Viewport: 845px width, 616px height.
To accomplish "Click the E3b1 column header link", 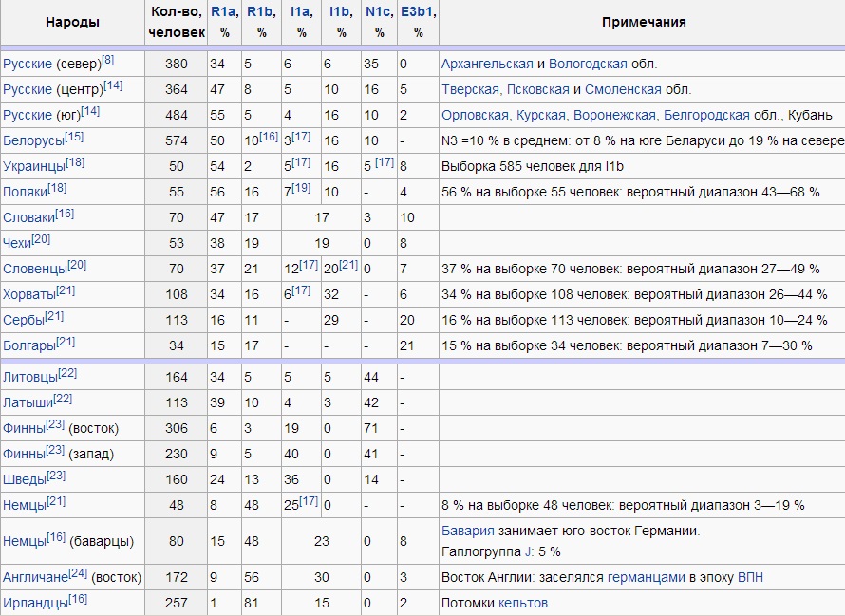I will (418, 11).
